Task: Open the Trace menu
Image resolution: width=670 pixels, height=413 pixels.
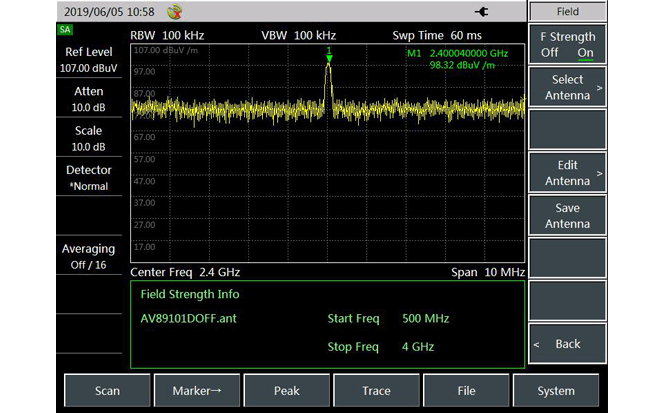Action: click(376, 391)
